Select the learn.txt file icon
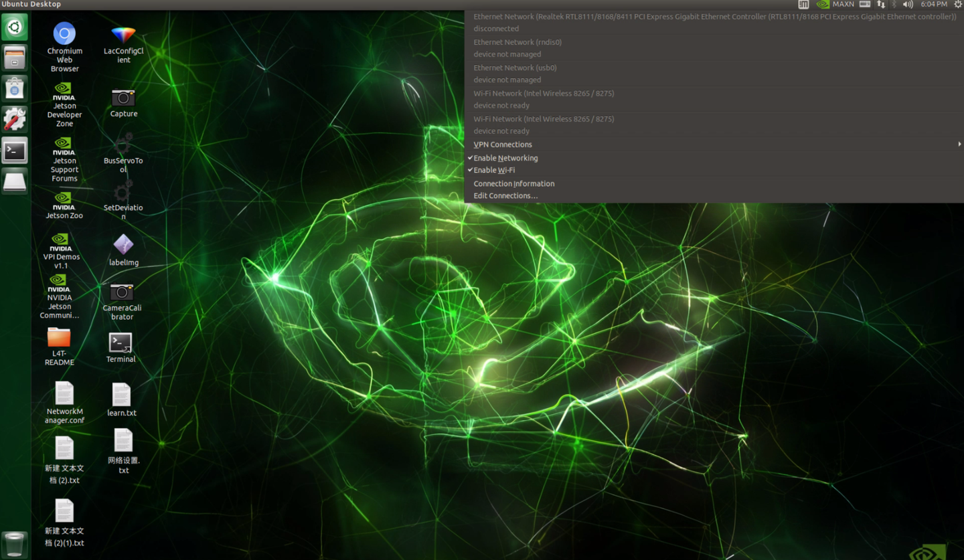The width and height of the screenshot is (964, 560). coord(121,400)
